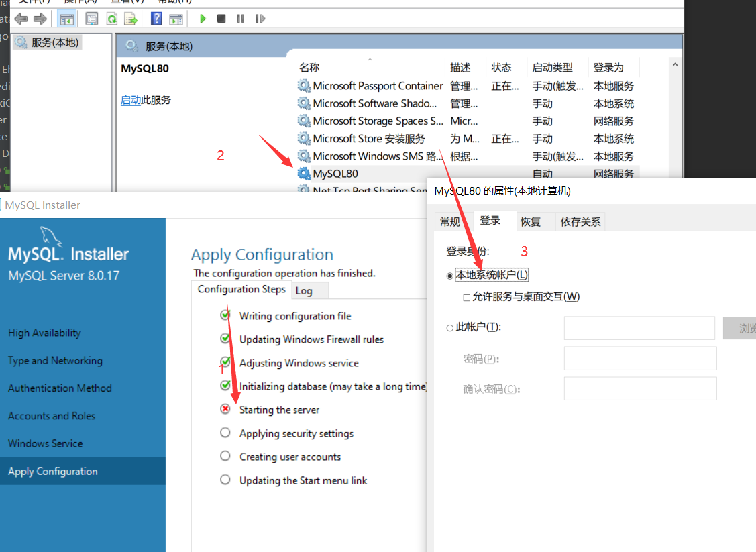Select the MySQL80 service row
The height and width of the screenshot is (552, 756).
pyautogui.click(x=468, y=174)
